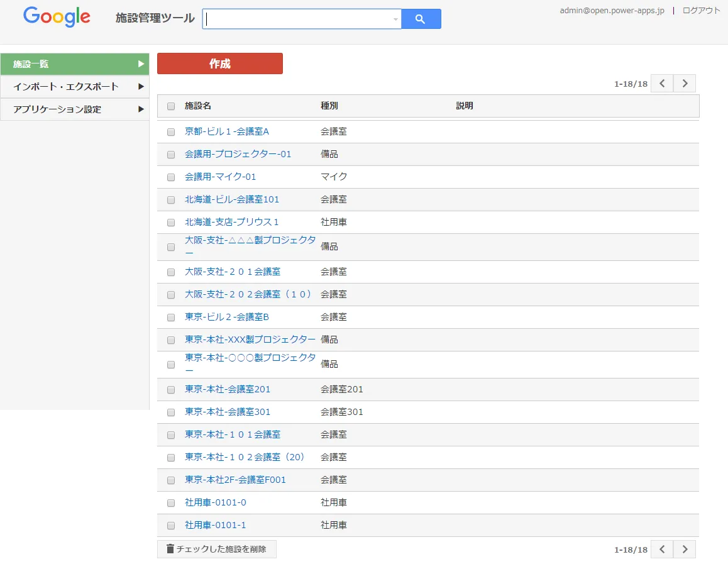
Task: Toggle the select-all checkbox in header
Action: pos(171,106)
